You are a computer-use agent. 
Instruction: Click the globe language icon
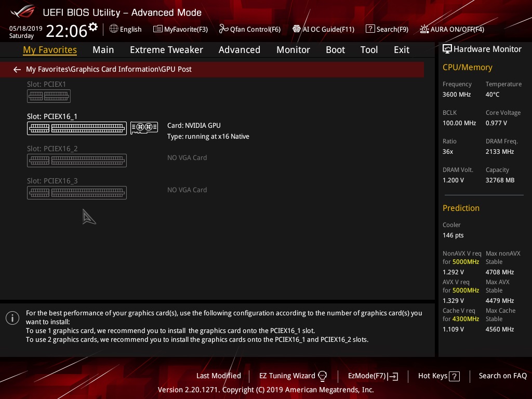114,29
